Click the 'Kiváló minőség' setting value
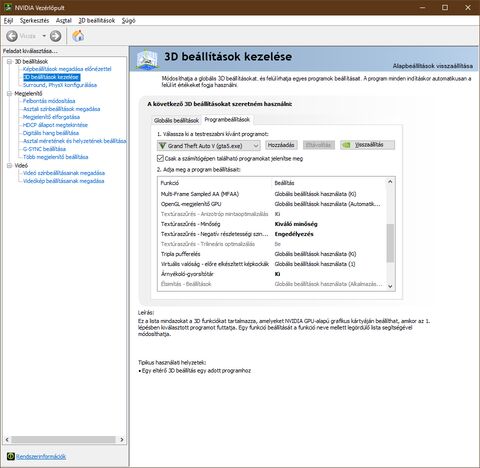The height and width of the screenshot is (468, 480). (296, 224)
